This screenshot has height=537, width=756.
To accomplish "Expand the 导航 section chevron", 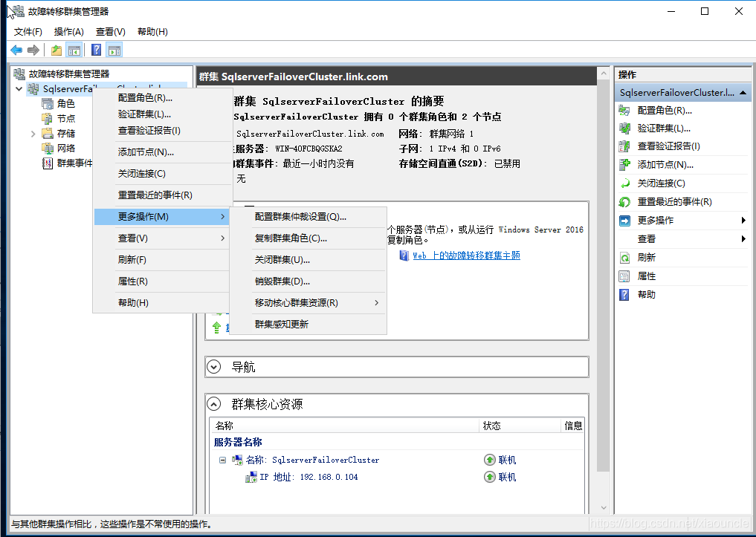I will [214, 367].
